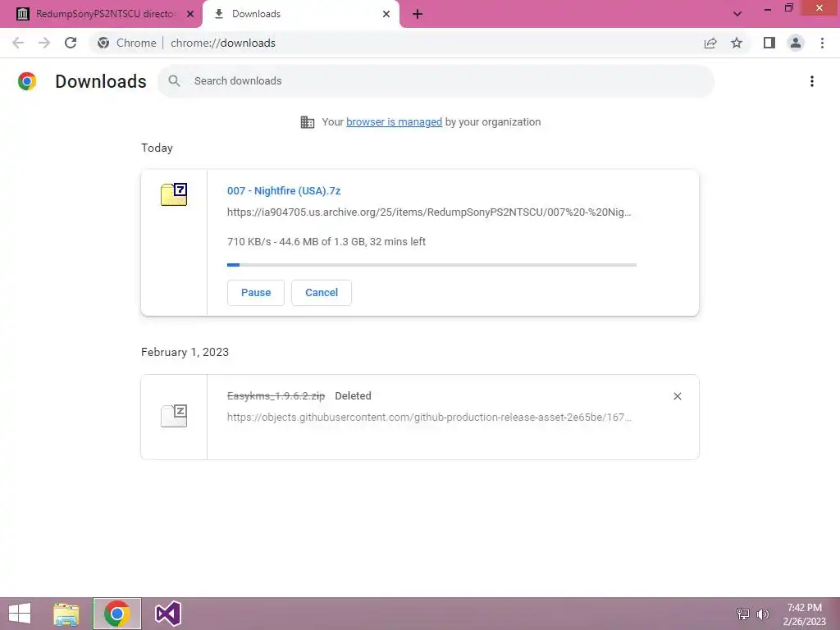This screenshot has width=840, height=630.
Task: Open the 'browser is managed' link
Action: pos(395,122)
